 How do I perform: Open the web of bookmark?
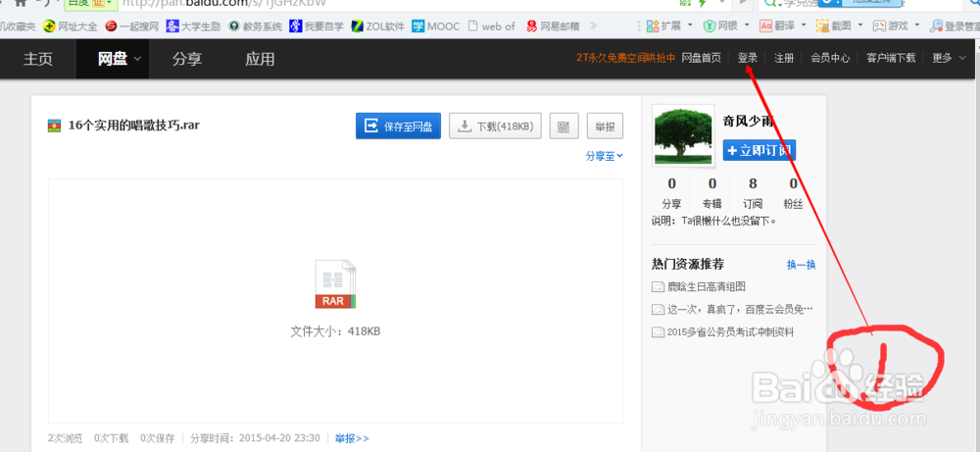491,26
